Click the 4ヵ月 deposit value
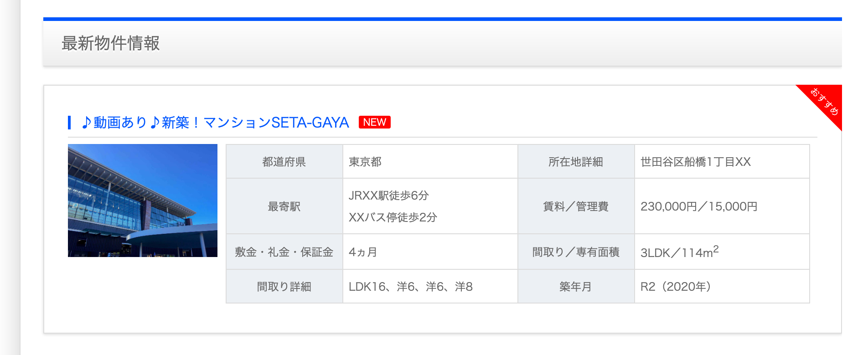The height and width of the screenshot is (355, 868). [363, 252]
